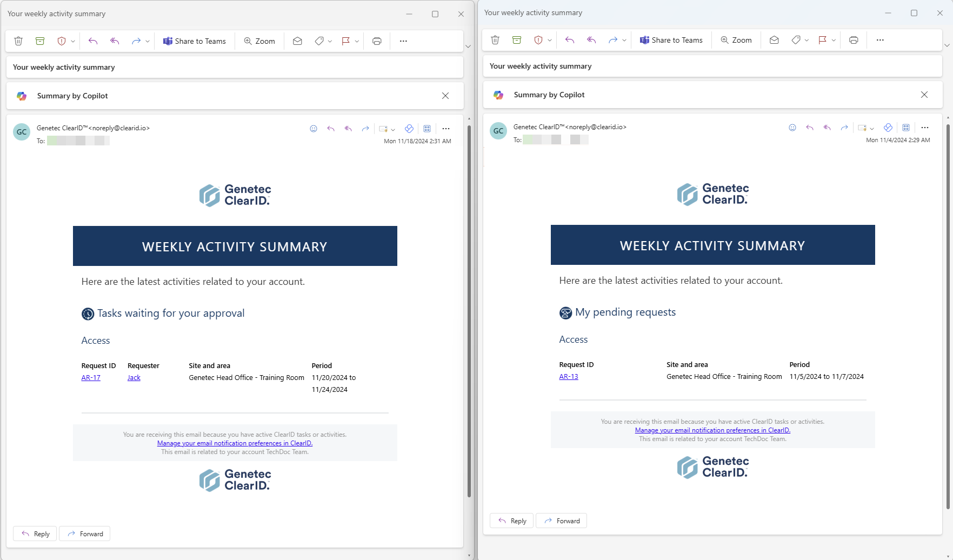Image resolution: width=953 pixels, height=560 pixels.
Task: Reply all using left window toolbar icon
Action: [x=115, y=41]
